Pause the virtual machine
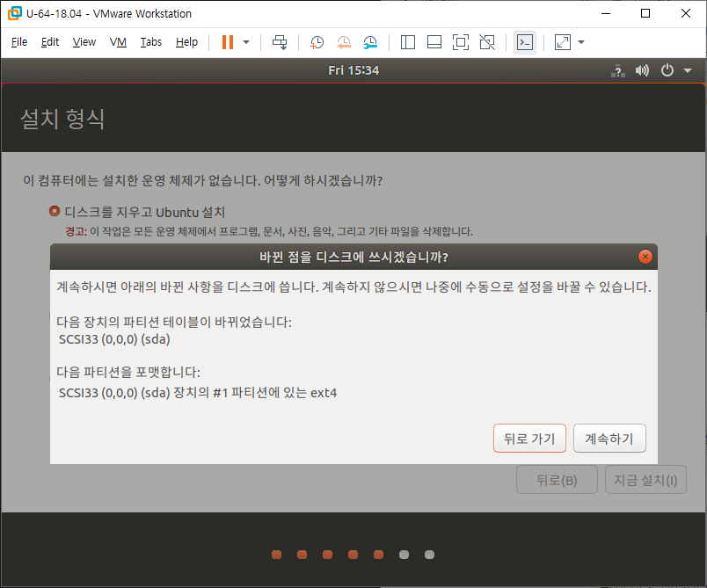Viewport: 707px width, 588px height. tap(228, 42)
